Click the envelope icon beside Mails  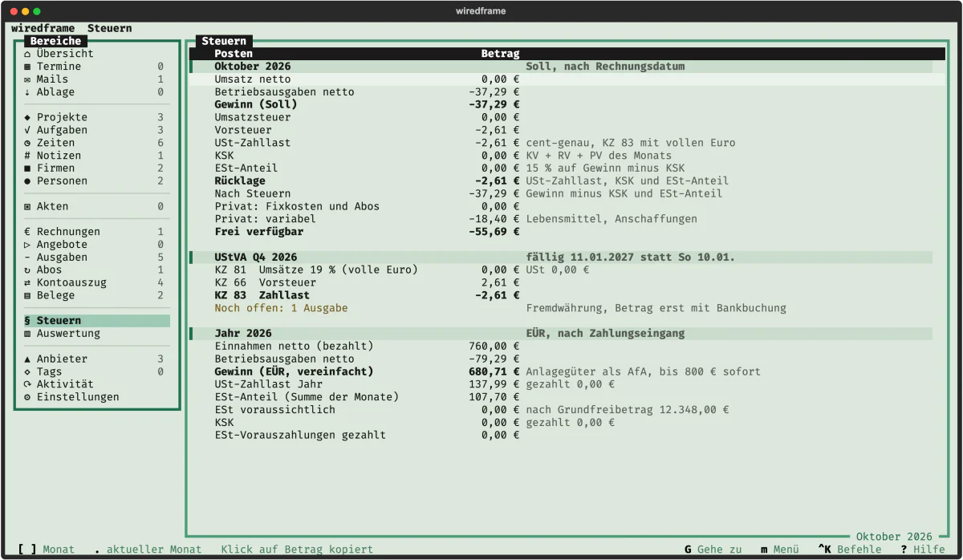(27, 79)
